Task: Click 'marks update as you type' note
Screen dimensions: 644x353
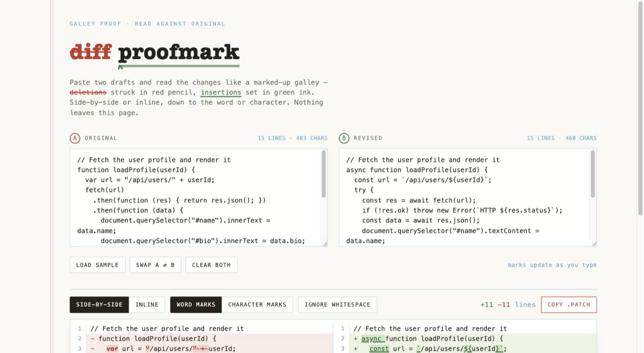Action: pos(552,265)
